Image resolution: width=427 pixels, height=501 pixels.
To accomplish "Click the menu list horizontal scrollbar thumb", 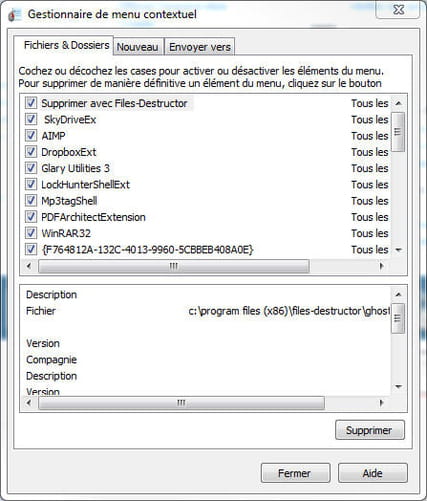I will (174, 266).
